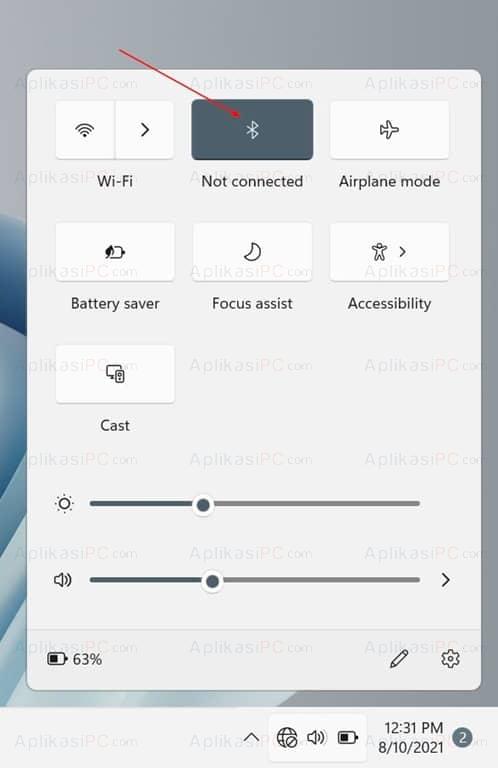
Task: Adjust the brightness slider track
Action: click(x=255, y=504)
